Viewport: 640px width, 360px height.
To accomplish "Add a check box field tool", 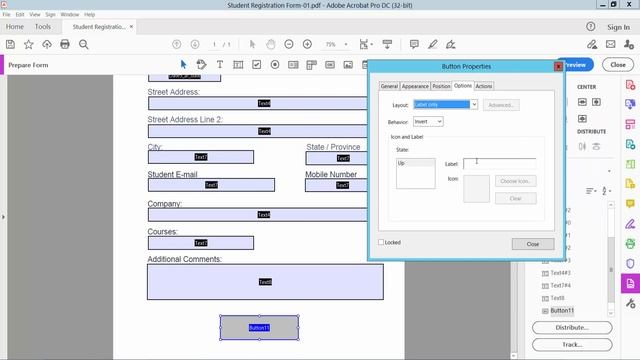I will pos(256,64).
